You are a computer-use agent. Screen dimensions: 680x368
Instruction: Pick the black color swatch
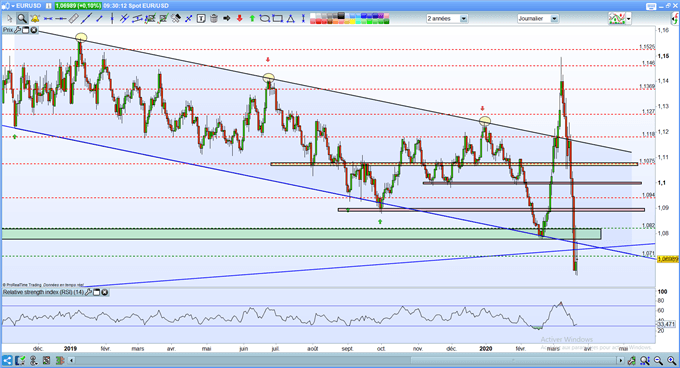click(x=342, y=16)
